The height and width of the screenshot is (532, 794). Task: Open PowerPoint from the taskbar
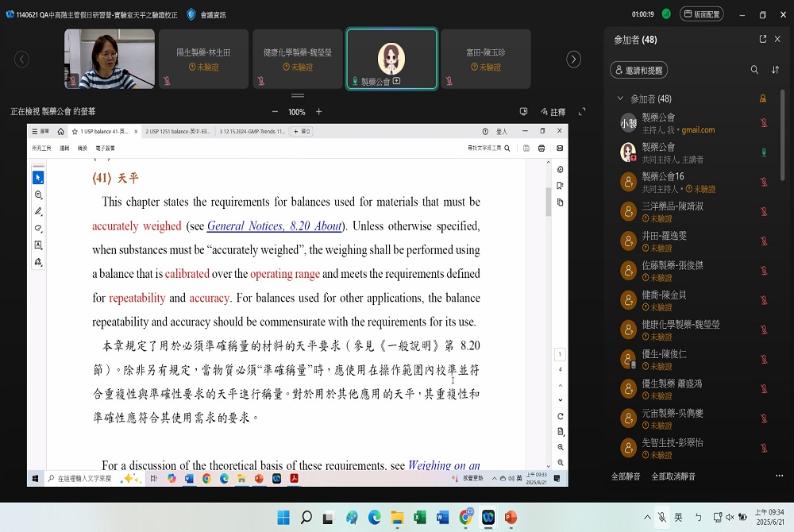[511, 518]
